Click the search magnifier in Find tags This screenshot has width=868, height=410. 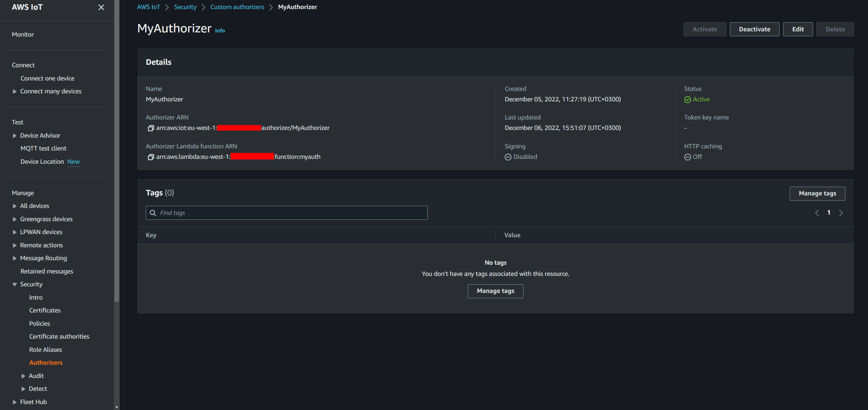click(x=153, y=212)
